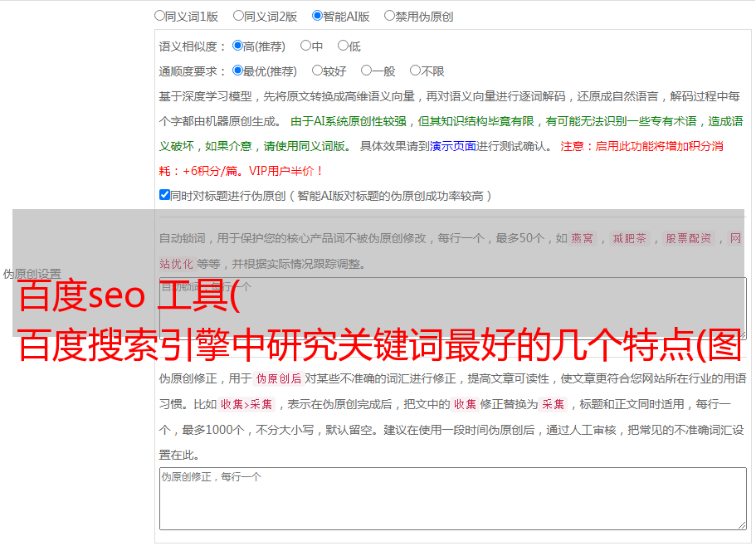Set 语义相似度 to 高(推荐)
Viewport: 756px width, 546px height.
[x=237, y=46]
